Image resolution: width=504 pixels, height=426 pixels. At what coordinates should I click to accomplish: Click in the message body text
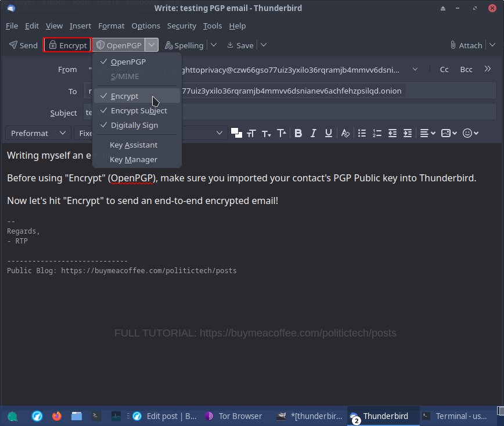(251, 274)
